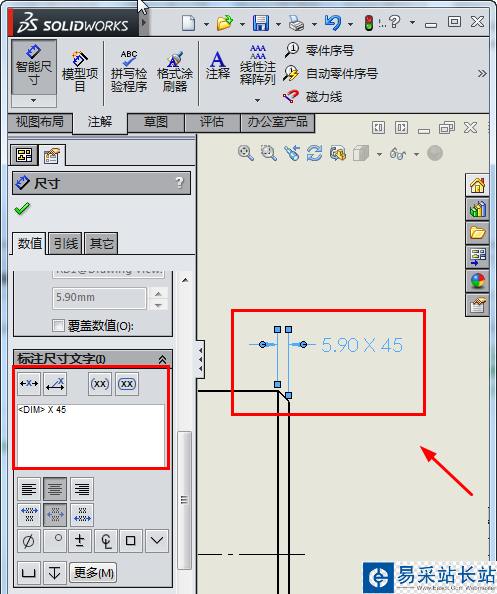Open Display Style dropdown arrow
The height and width of the screenshot is (594, 497).
[379, 154]
